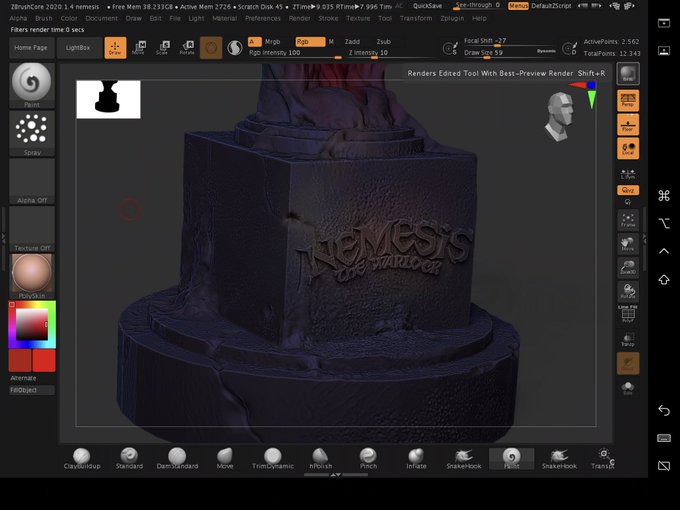Screen dimensions: 680x510
Task: Switch to Scale transform mode
Action: pyautogui.click(x=163, y=47)
